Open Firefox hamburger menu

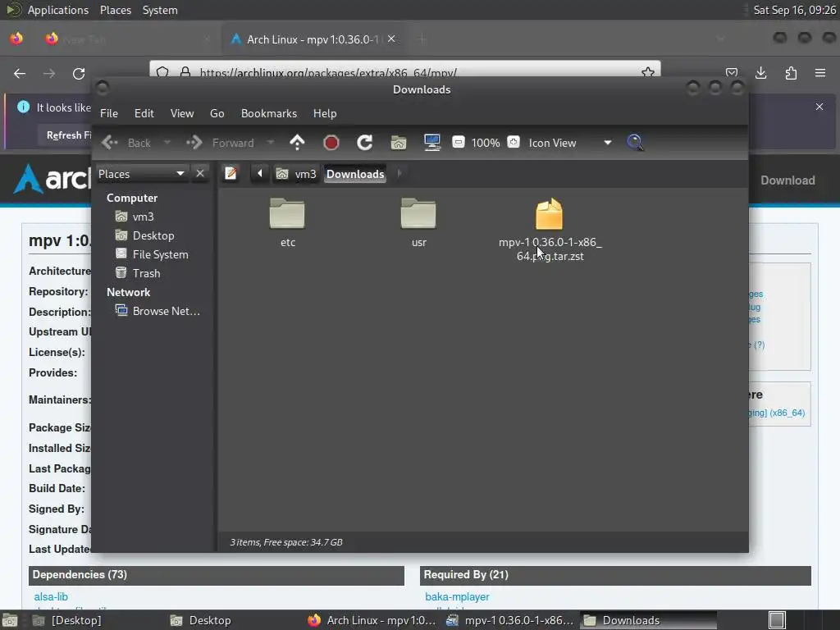coord(820,73)
